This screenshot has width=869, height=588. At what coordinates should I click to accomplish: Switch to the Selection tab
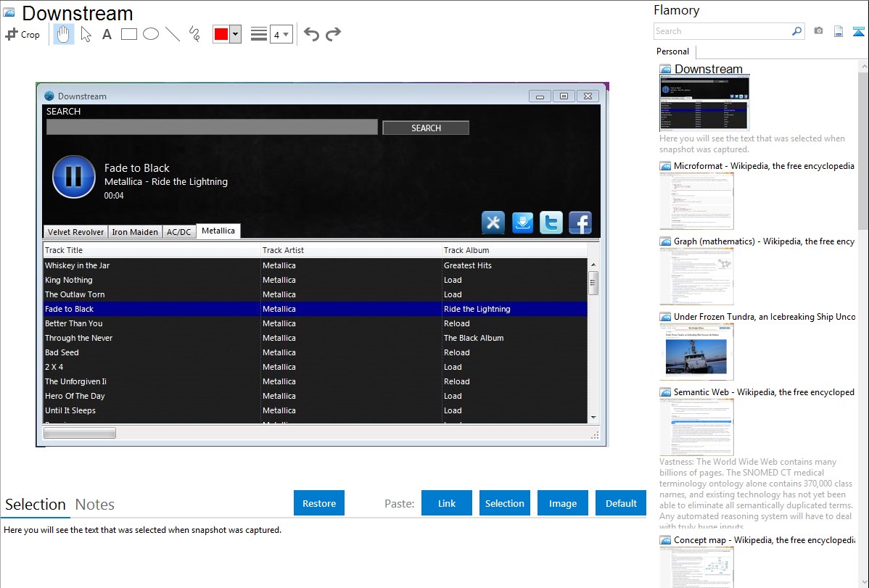36,505
